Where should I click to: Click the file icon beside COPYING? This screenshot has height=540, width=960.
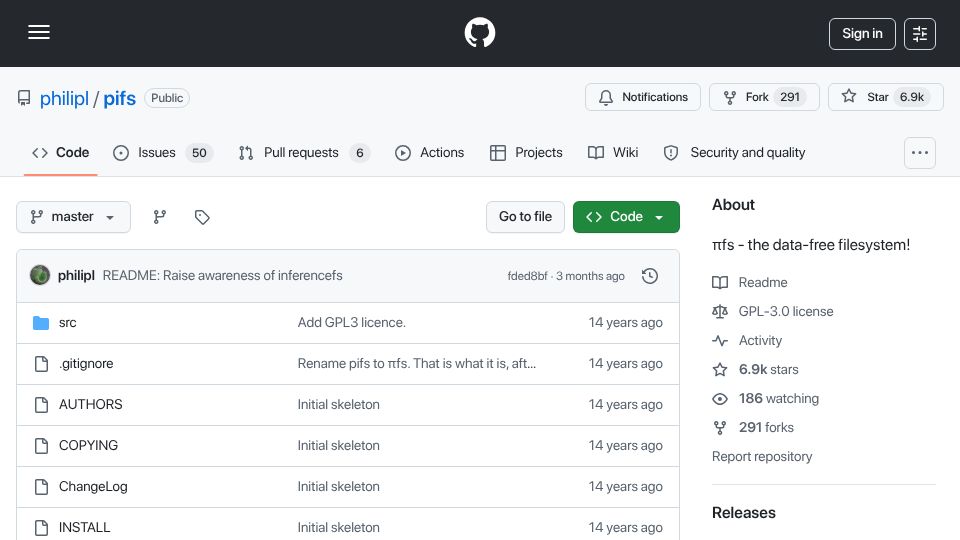[41, 446]
